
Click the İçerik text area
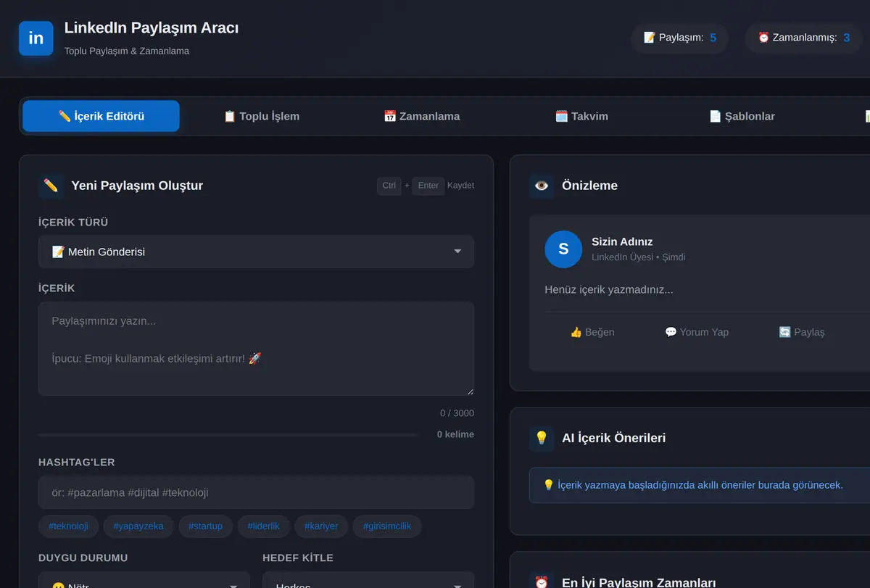(x=256, y=349)
